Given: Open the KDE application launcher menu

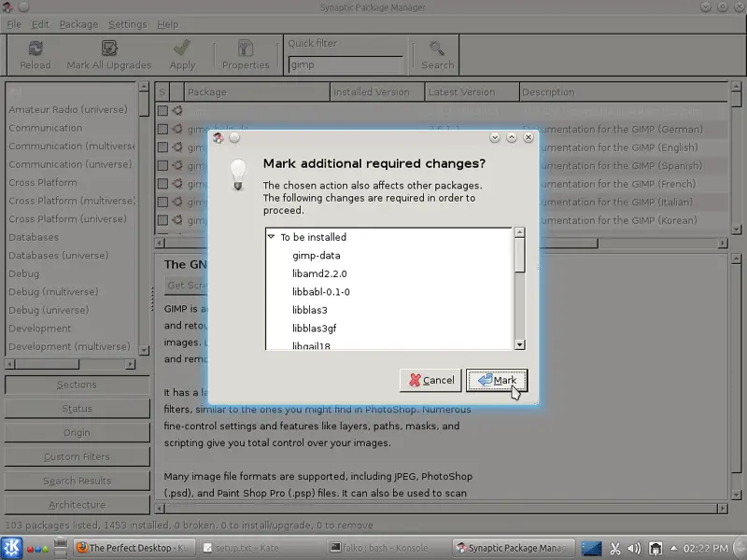Looking at the screenshot, I should (x=11, y=548).
